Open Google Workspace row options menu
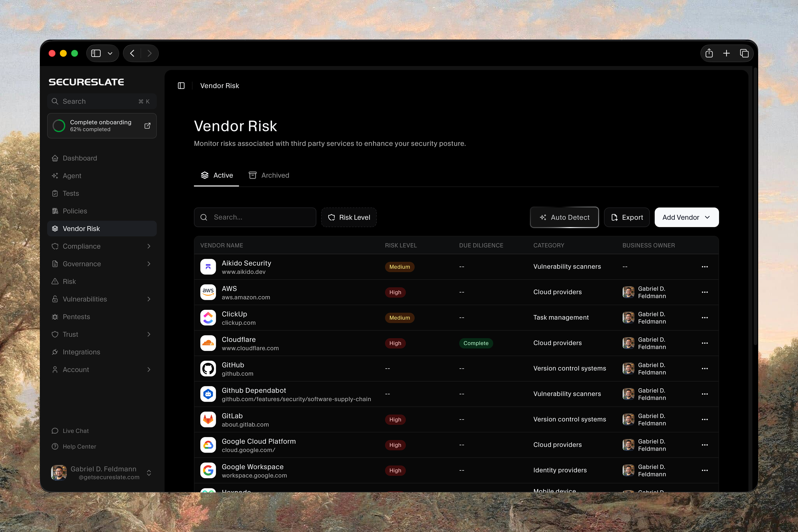This screenshot has width=798, height=532. point(705,470)
